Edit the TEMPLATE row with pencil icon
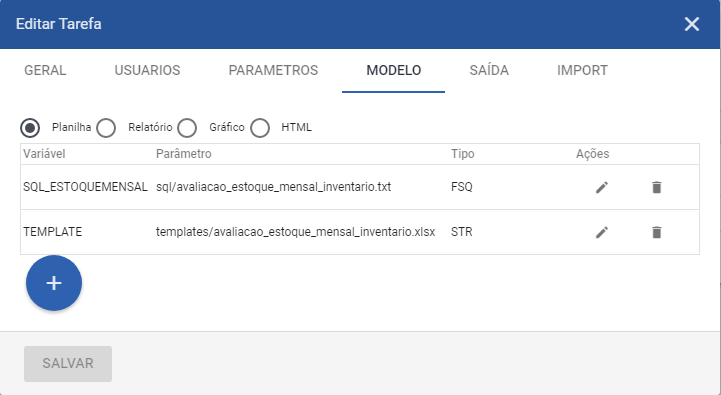The height and width of the screenshot is (395, 721). point(601,232)
